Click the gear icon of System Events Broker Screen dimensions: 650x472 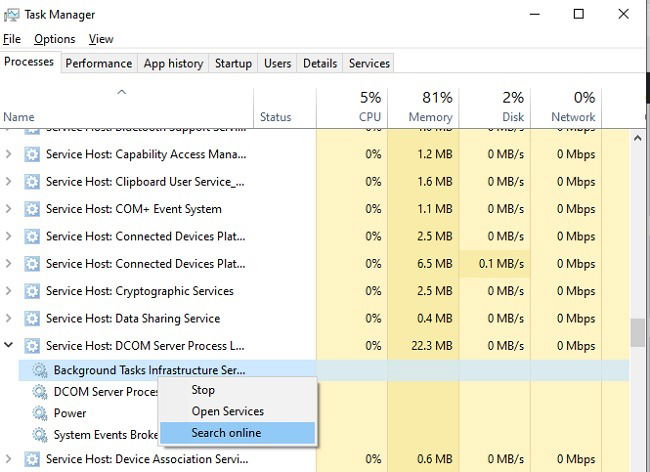(x=40, y=435)
